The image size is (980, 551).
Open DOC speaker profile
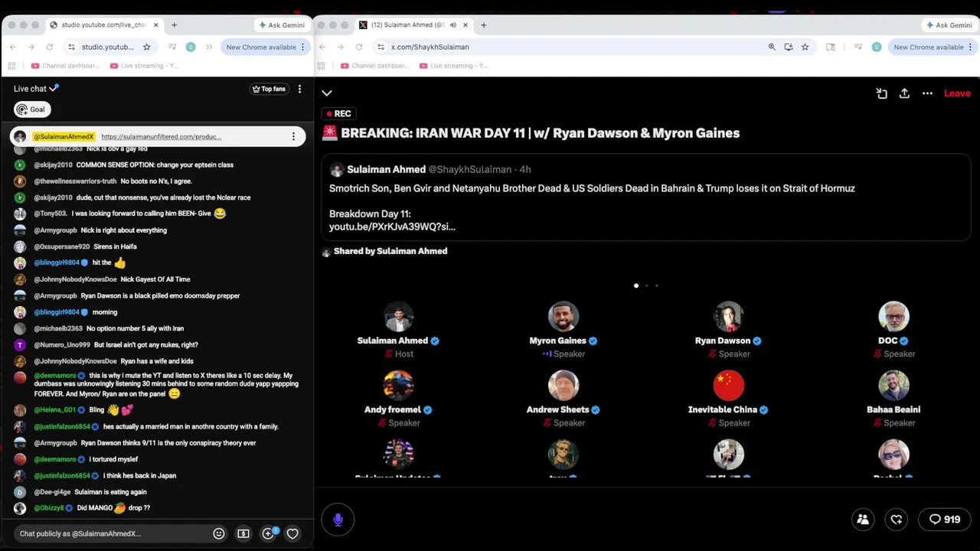click(893, 317)
